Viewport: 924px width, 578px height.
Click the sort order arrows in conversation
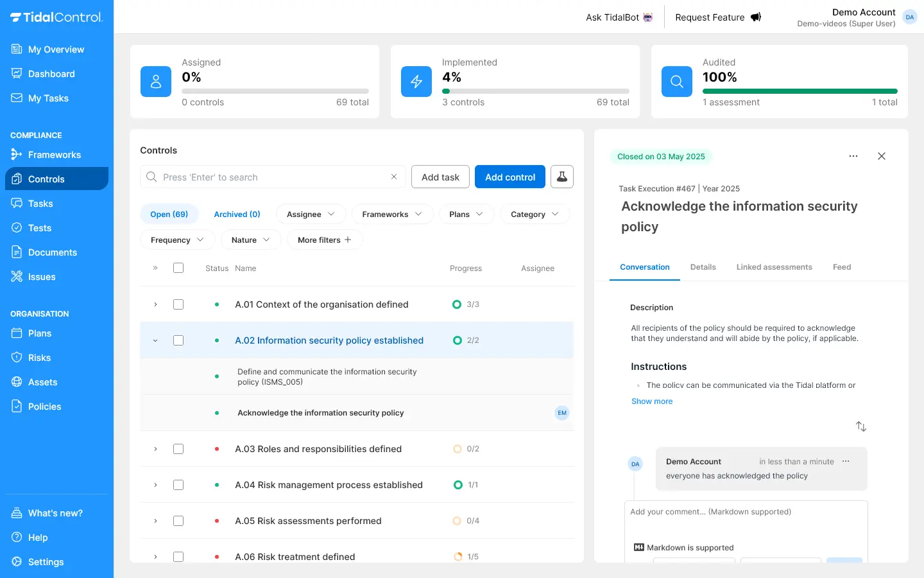coord(861,426)
